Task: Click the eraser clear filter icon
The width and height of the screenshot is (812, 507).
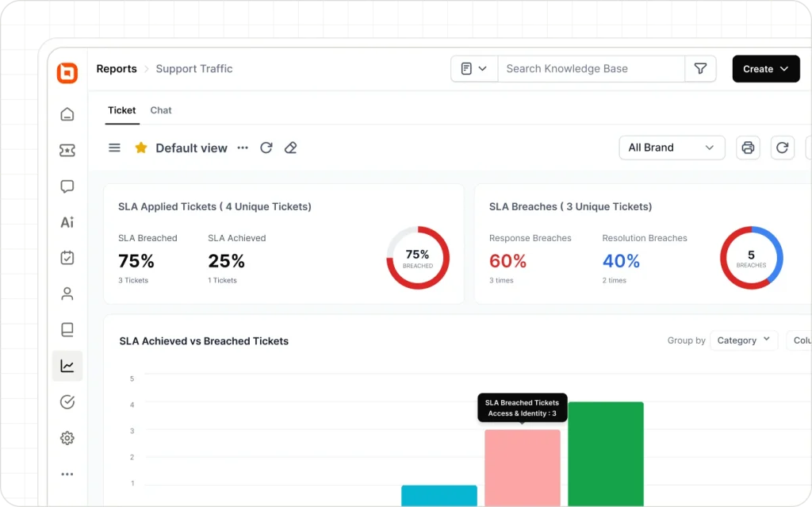Action: pyautogui.click(x=290, y=148)
